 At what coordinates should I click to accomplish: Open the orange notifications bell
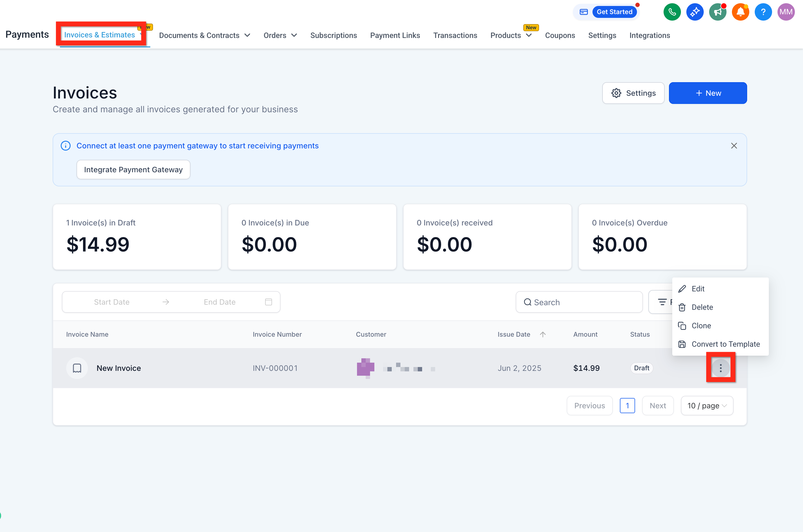740,12
